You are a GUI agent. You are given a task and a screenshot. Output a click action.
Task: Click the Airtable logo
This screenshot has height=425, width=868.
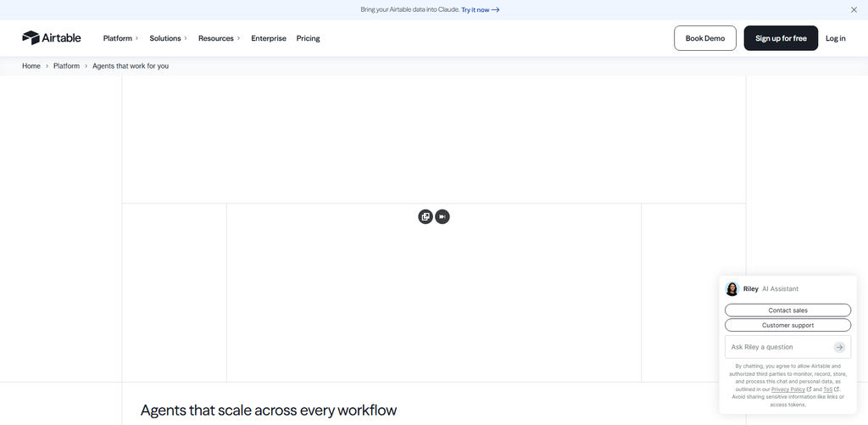[52, 37]
